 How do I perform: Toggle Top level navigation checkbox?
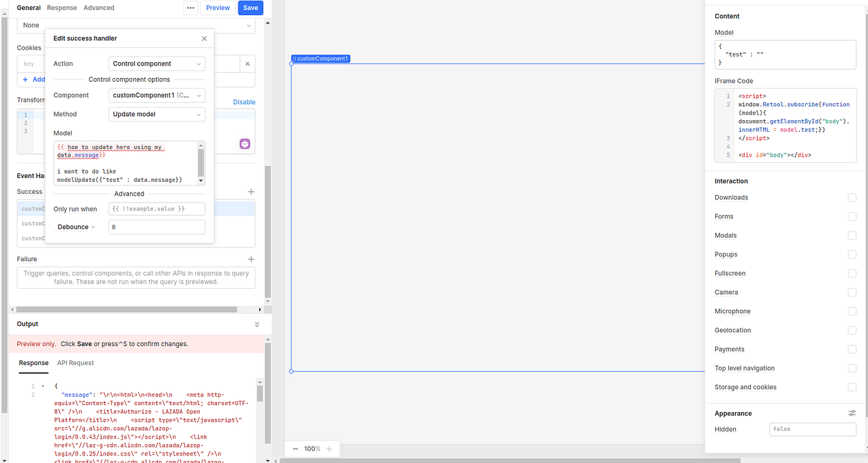coord(852,368)
